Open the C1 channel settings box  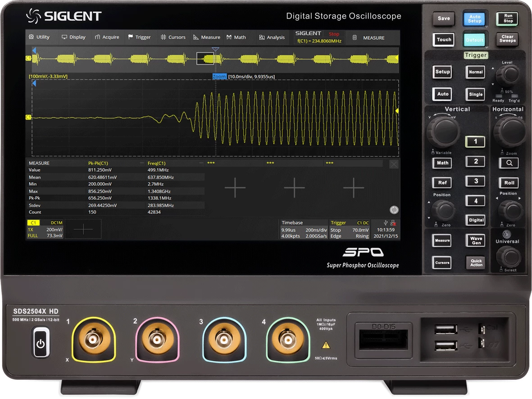[45, 229]
